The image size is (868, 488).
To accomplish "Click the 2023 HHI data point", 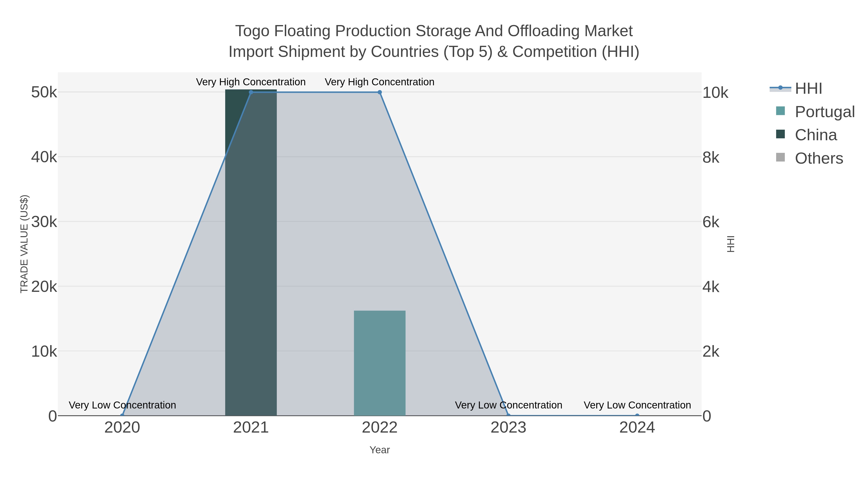I will [509, 415].
